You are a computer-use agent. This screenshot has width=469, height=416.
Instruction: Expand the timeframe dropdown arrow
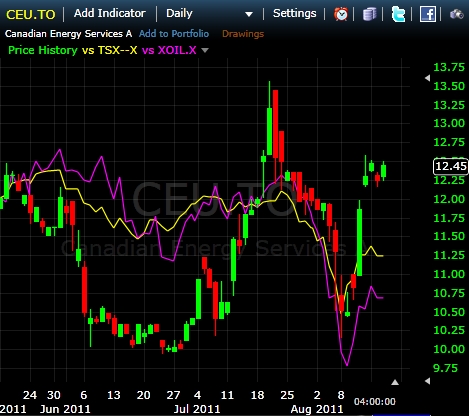coord(249,14)
